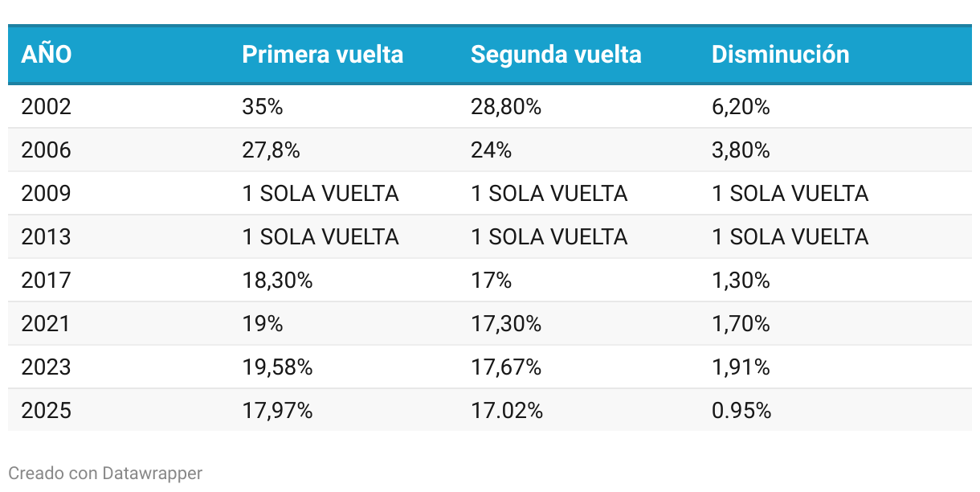Click the 17.02% Segunda vuelta value

[x=506, y=411]
